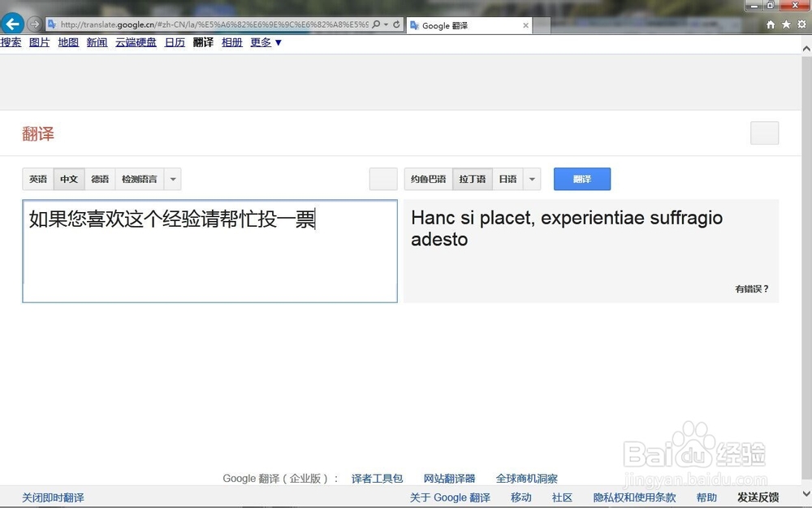Open the 社区 footer link
The image size is (812, 508).
[562, 497]
